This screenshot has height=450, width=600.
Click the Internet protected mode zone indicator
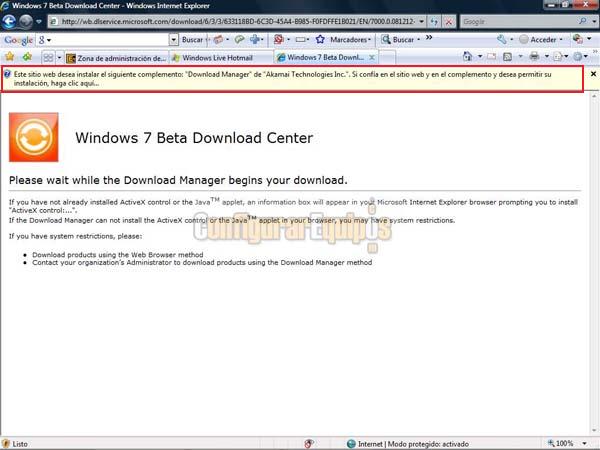(408, 444)
